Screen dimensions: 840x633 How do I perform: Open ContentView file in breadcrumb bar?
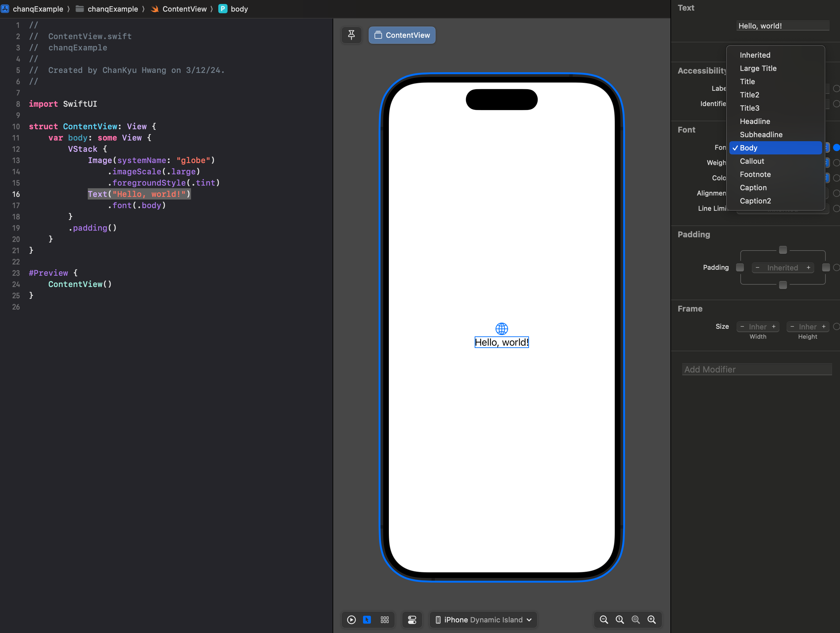[184, 9]
